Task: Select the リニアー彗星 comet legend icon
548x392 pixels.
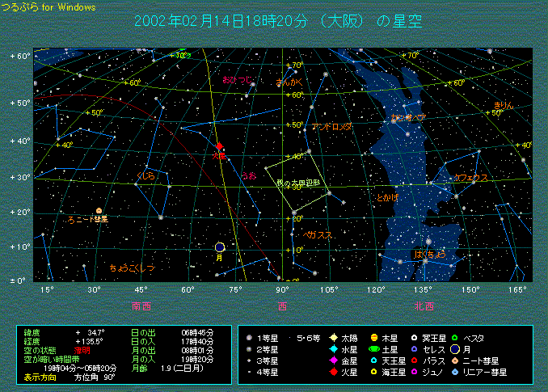Action: [x=455, y=373]
